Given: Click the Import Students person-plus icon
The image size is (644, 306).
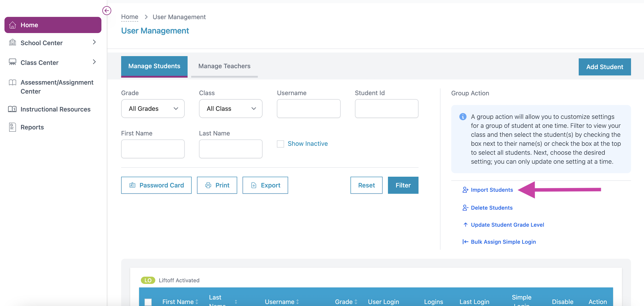Looking at the screenshot, I should [x=465, y=190].
